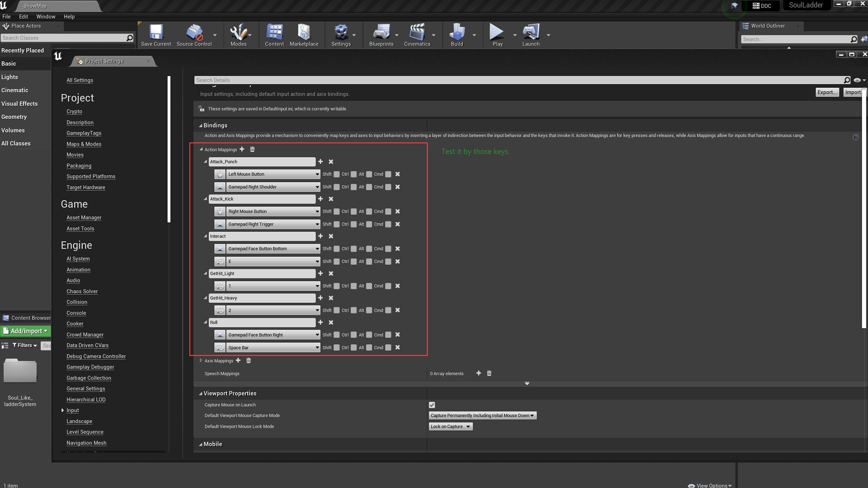Image resolution: width=868 pixels, height=488 pixels.
Task: Add a key binding to the Roll action
Action: click(321, 323)
